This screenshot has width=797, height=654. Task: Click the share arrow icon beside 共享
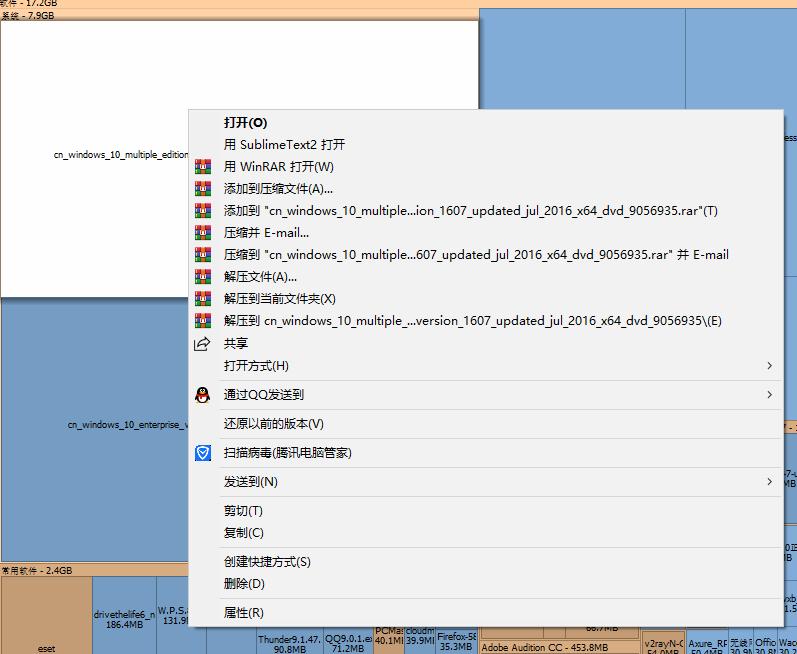tap(202, 344)
